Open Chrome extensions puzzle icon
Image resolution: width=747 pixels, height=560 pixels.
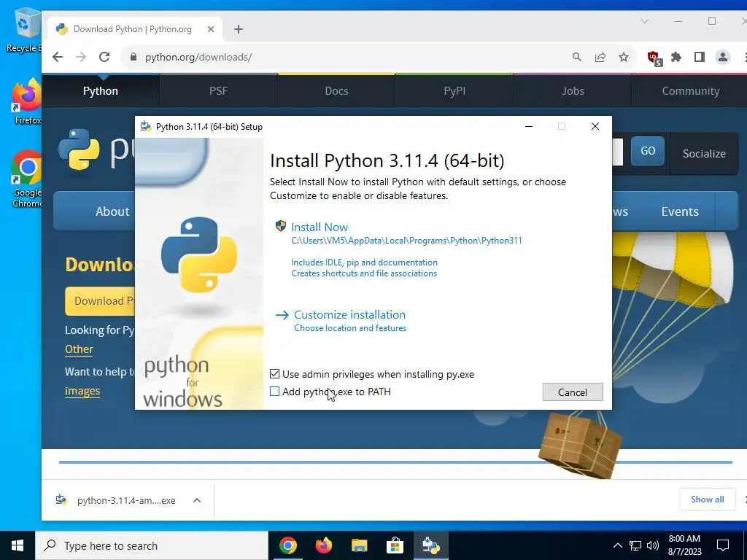pyautogui.click(x=676, y=57)
